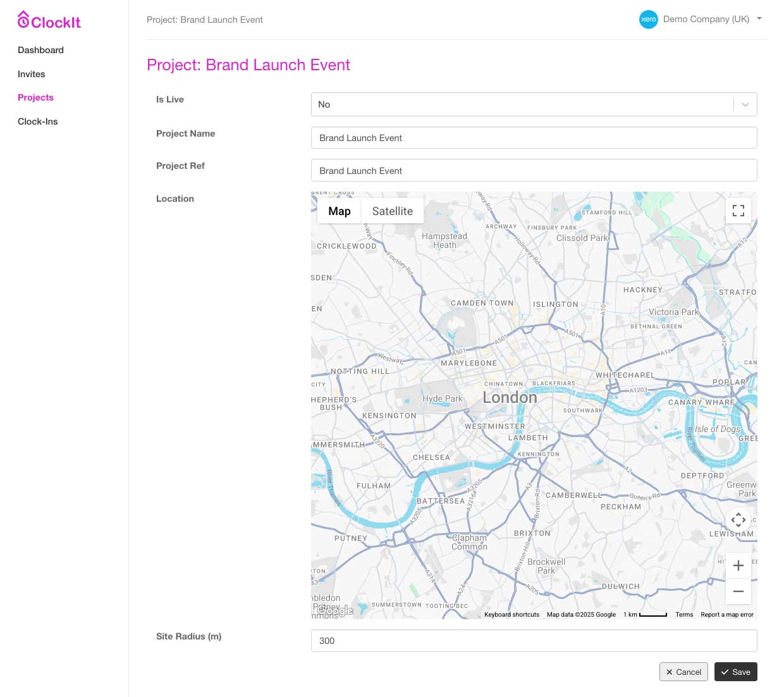Focus the Site Radius field
784x697 pixels.
coord(534,641)
